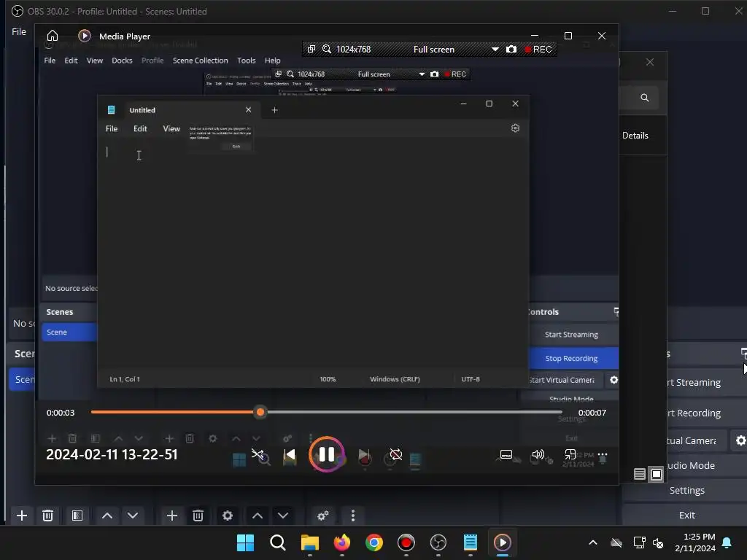Click the elapsed time 0:00:03
This screenshot has height=560, width=747.
(x=61, y=413)
